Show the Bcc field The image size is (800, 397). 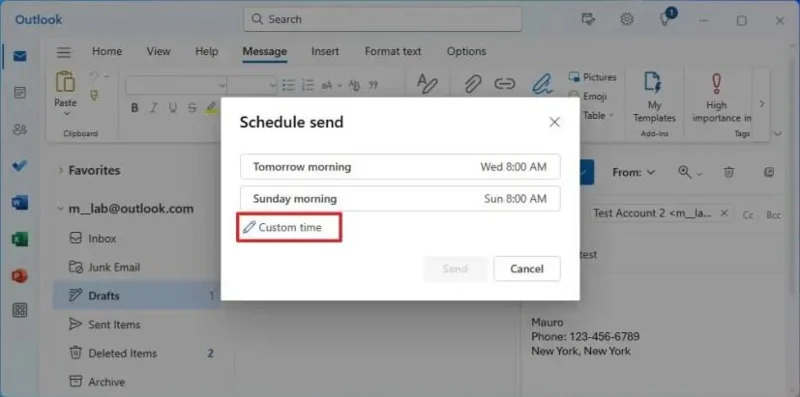click(x=773, y=215)
